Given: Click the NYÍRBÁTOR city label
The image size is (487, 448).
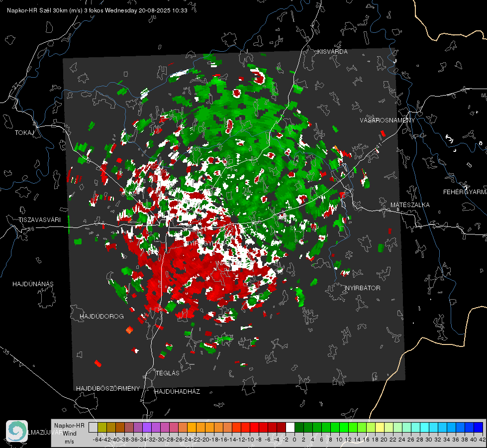Looking at the screenshot, I should click(363, 288).
